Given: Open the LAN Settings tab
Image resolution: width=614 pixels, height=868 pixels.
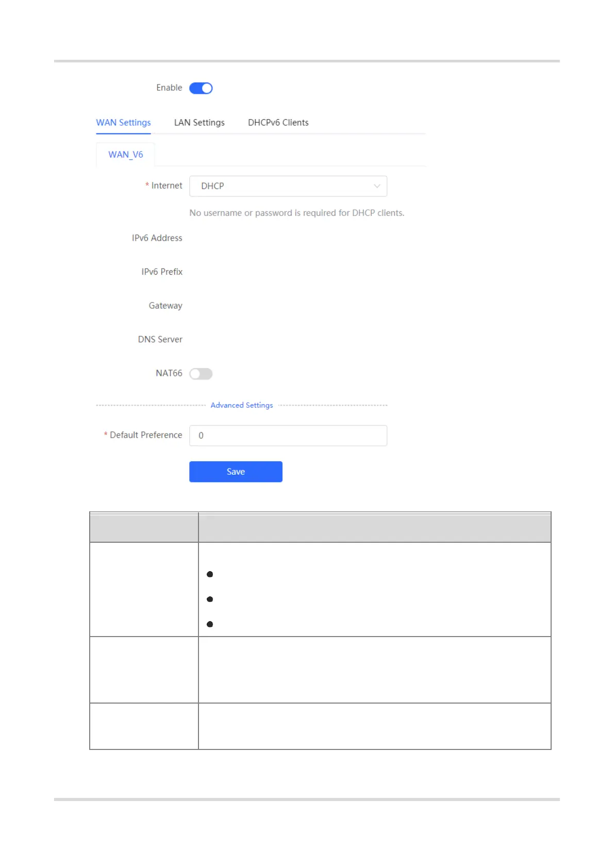Looking at the screenshot, I should 199,123.
